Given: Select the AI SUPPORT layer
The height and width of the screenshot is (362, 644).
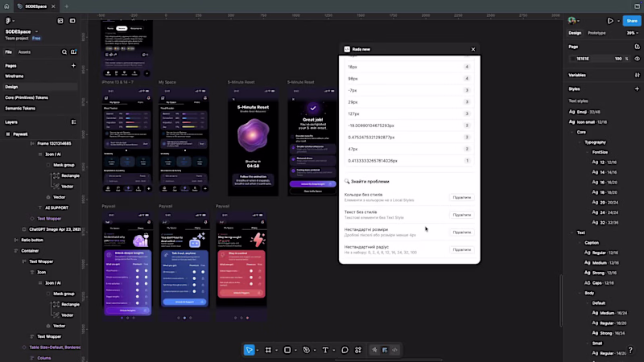Looking at the screenshot, I should pyautogui.click(x=56, y=208).
